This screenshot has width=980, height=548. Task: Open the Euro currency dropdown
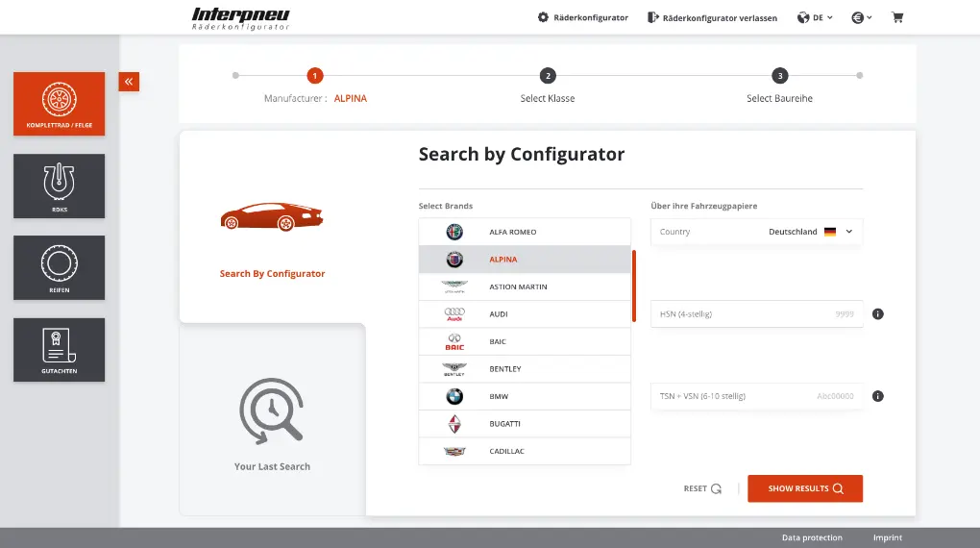862,17
